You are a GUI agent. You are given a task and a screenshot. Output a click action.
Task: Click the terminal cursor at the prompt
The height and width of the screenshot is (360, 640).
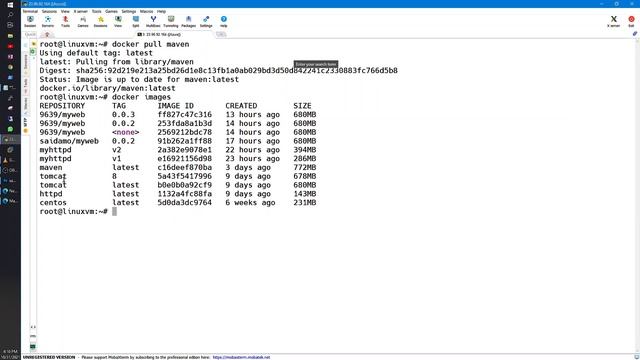[115, 211]
